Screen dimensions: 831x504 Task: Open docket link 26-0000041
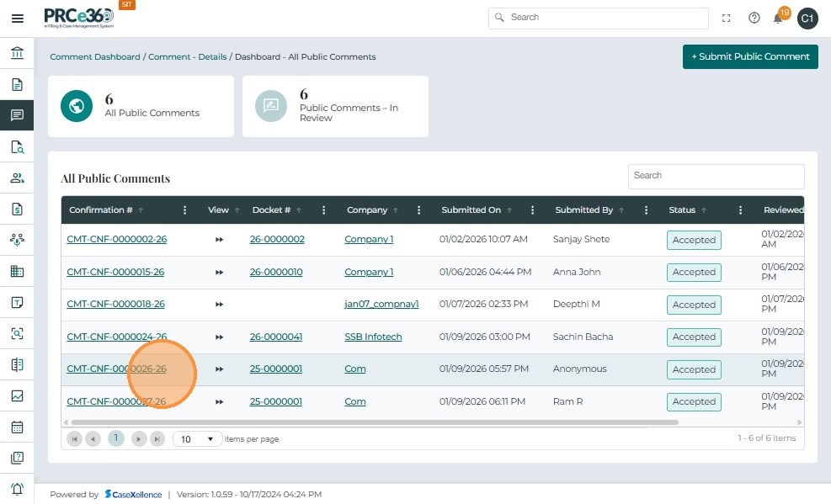coord(276,337)
